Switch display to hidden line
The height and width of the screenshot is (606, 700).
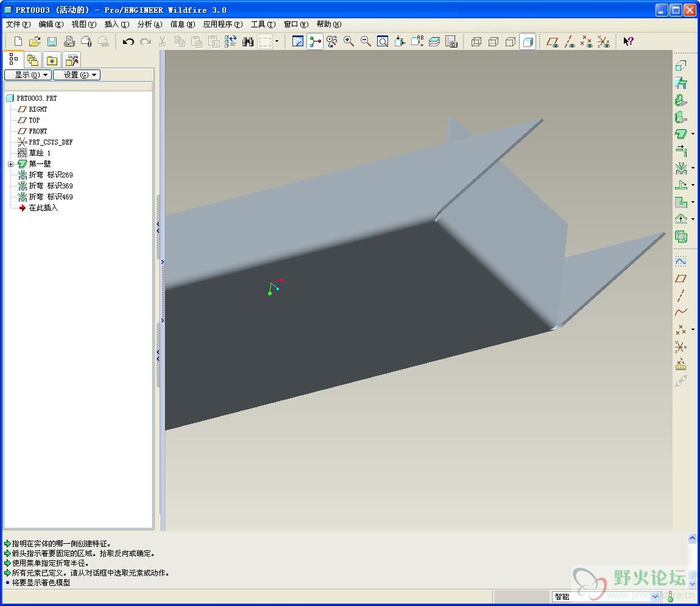[x=493, y=41]
